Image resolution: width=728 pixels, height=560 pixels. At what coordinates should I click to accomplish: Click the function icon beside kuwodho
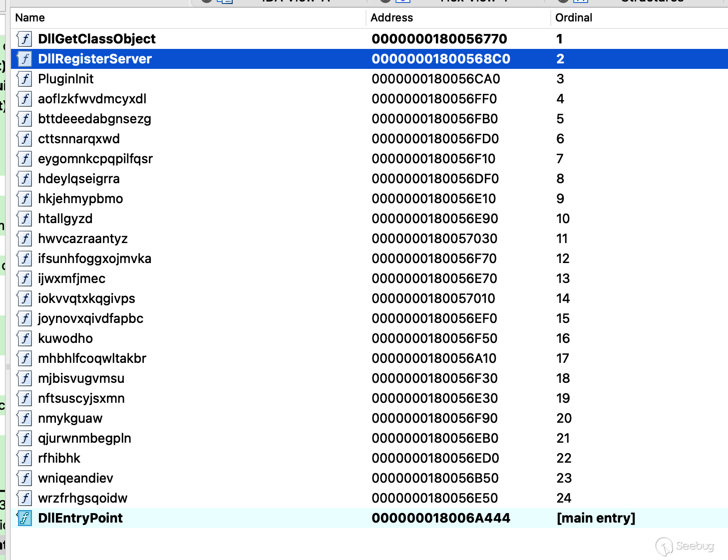[24, 338]
